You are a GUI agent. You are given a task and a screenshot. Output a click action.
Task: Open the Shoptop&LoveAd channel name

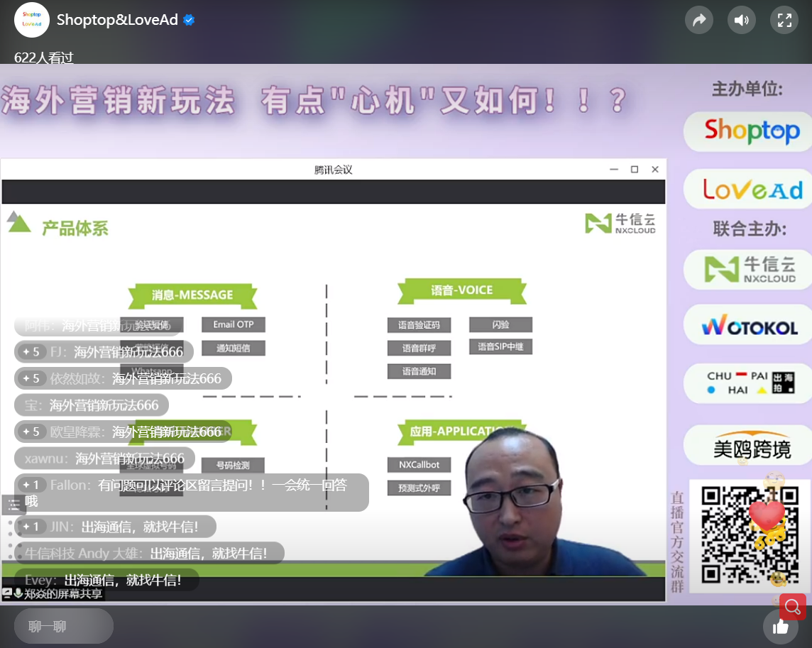[x=117, y=20]
